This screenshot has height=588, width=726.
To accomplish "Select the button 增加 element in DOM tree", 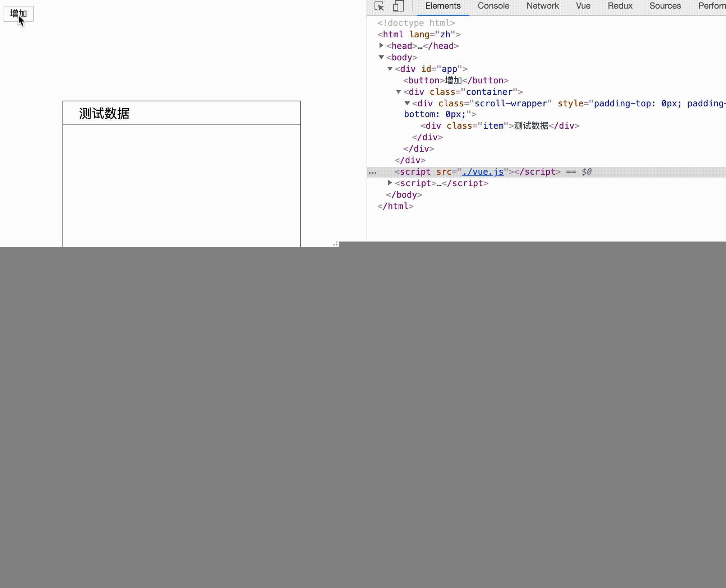I will [x=456, y=81].
